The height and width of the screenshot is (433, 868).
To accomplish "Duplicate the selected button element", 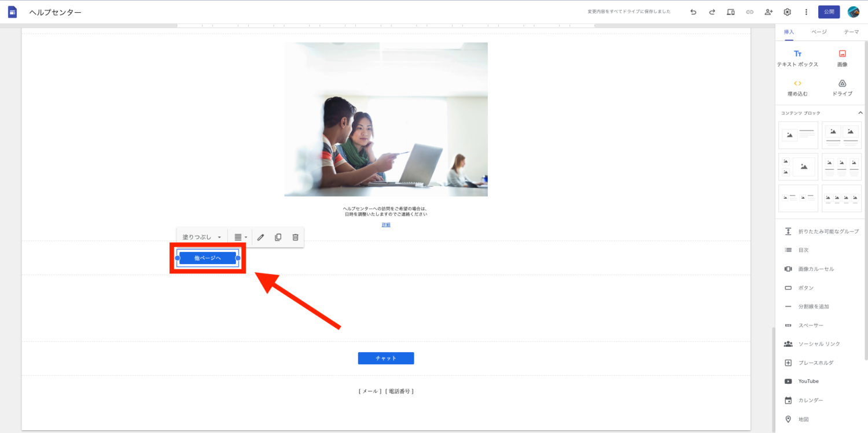I will click(278, 237).
